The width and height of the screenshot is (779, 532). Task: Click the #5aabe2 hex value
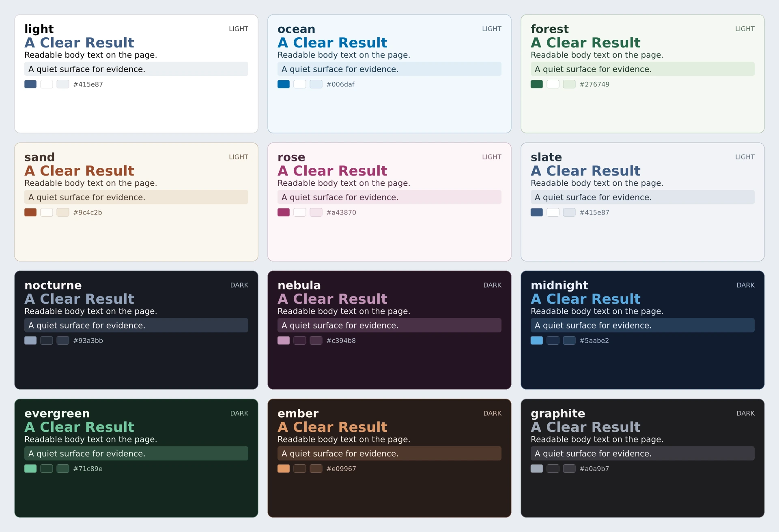pyautogui.click(x=594, y=341)
